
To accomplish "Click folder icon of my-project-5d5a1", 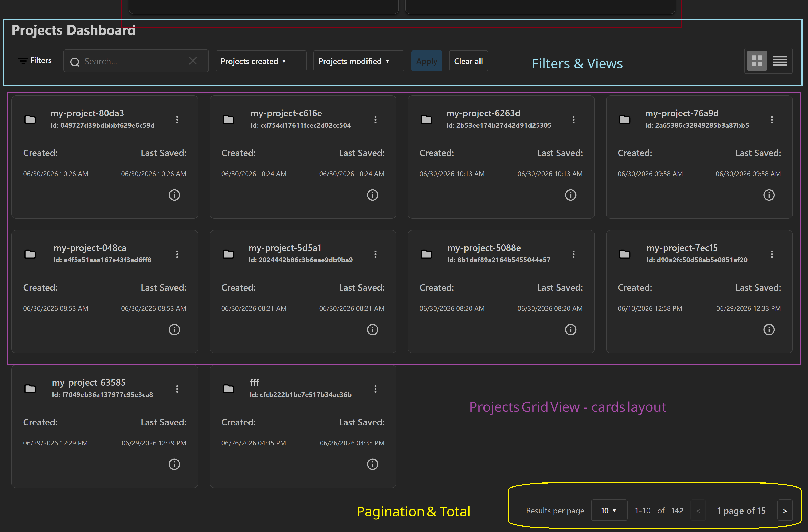I will [228, 254].
